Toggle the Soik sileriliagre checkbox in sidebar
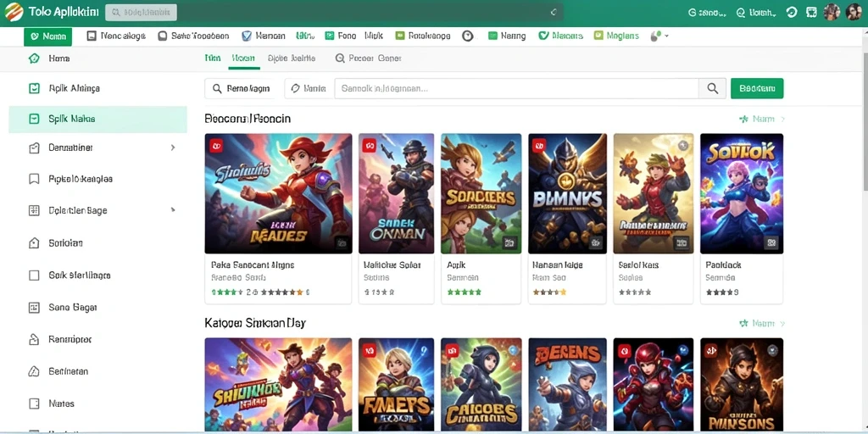Viewport: 868px width, 434px height. point(34,275)
